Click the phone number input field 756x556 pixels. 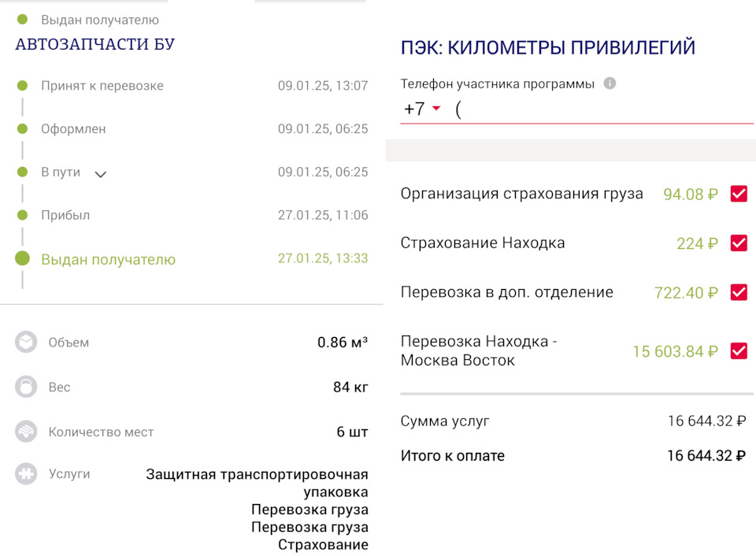(x=602, y=110)
